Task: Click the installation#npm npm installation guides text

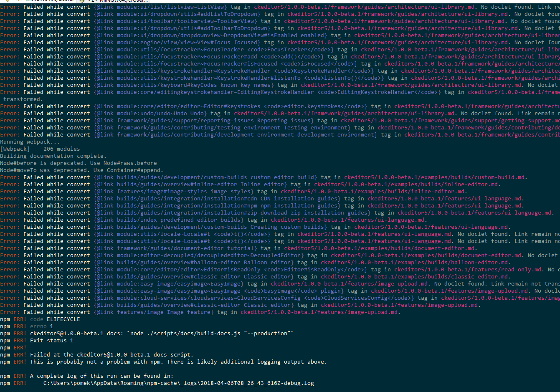Action: tap(217, 206)
